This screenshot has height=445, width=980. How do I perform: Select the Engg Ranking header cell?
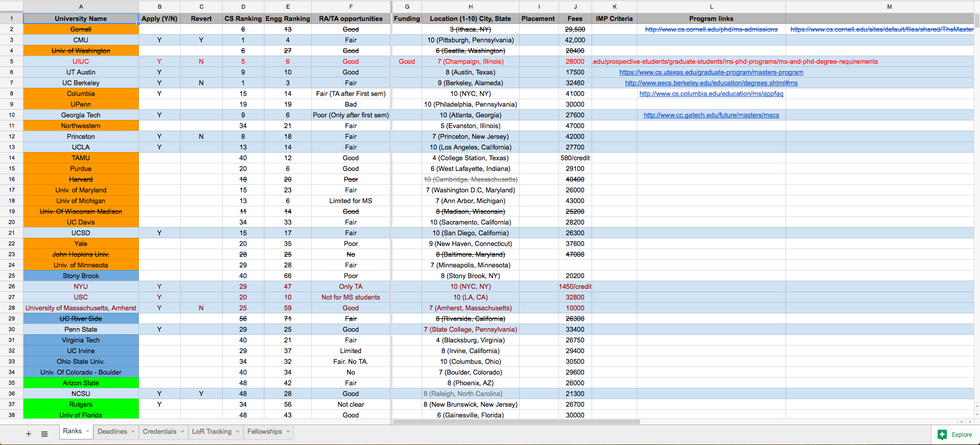coord(288,19)
